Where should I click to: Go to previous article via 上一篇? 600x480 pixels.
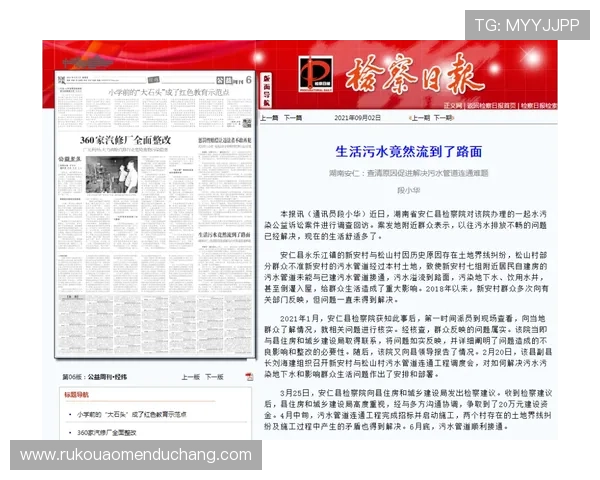[x=269, y=118]
